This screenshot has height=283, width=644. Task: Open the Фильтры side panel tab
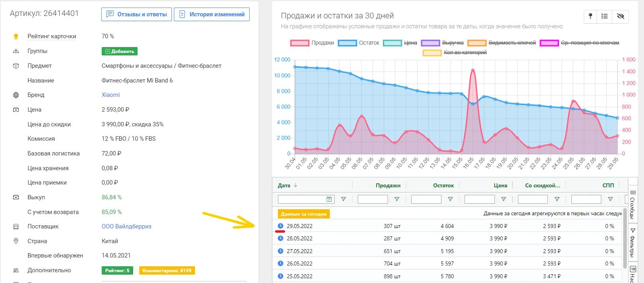click(x=633, y=242)
